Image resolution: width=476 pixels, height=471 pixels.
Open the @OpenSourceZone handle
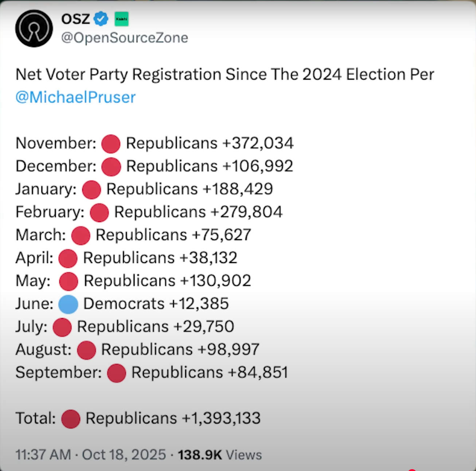point(124,38)
